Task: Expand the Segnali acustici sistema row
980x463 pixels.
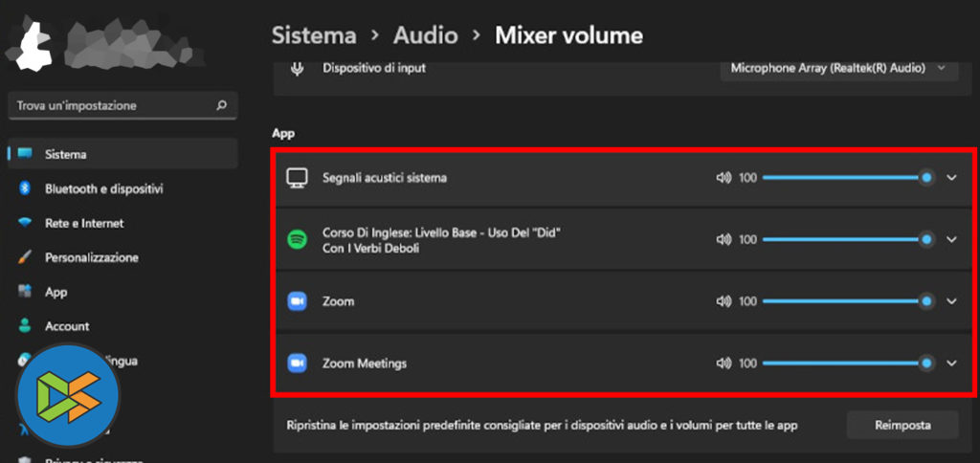Action: pos(951,178)
